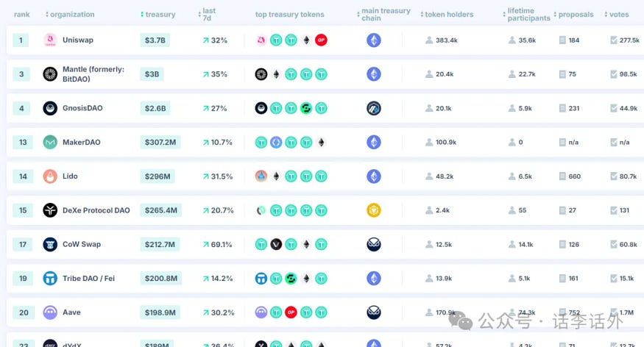Click rank badge 19
The image size is (644, 347).
23,279
